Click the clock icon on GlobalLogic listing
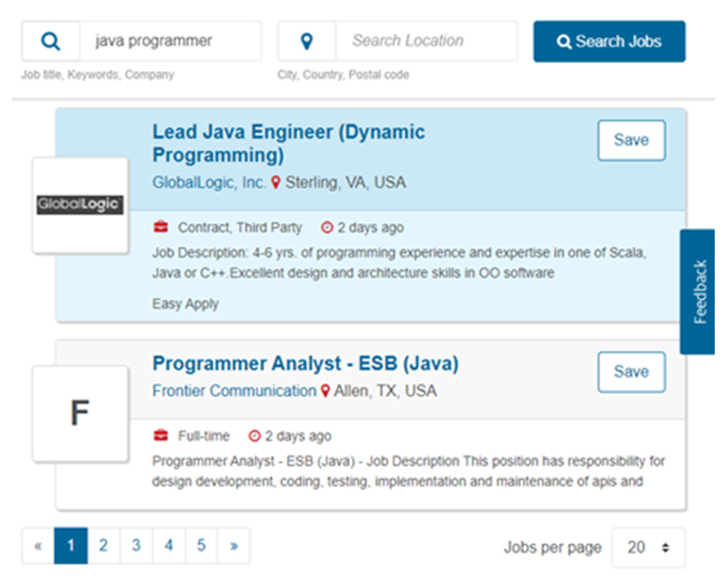Image resolution: width=728 pixels, height=585 pixels. pyautogui.click(x=327, y=227)
